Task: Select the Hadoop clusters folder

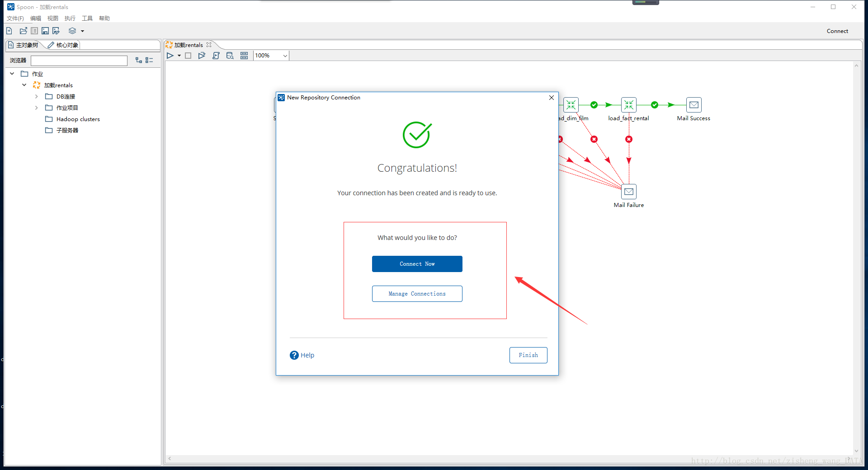Action: pos(72,119)
